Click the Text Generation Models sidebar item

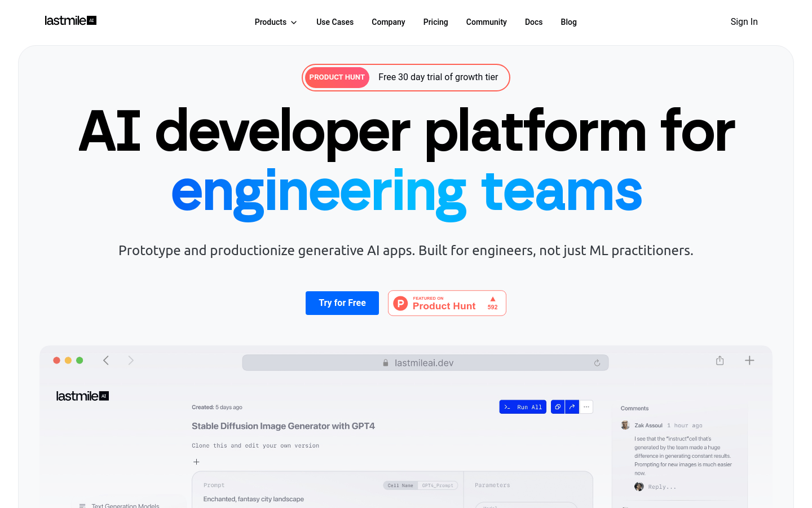click(x=126, y=506)
